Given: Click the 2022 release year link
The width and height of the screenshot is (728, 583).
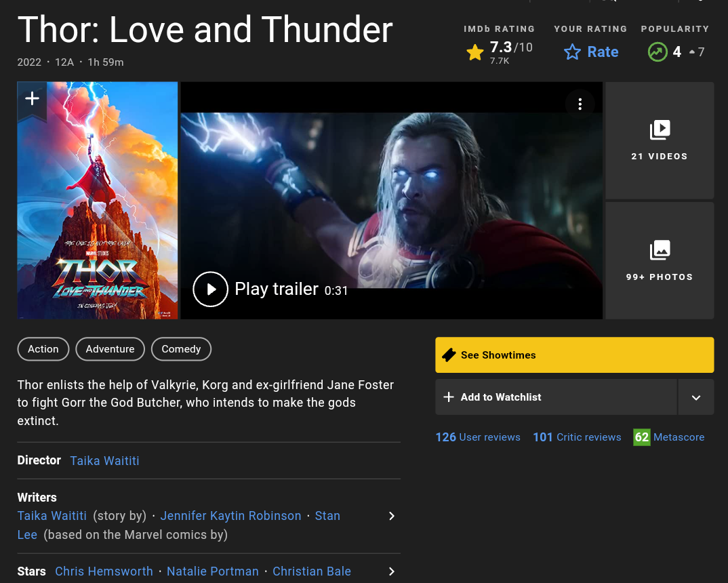Looking at the screenshot, I should coord(29,62).
